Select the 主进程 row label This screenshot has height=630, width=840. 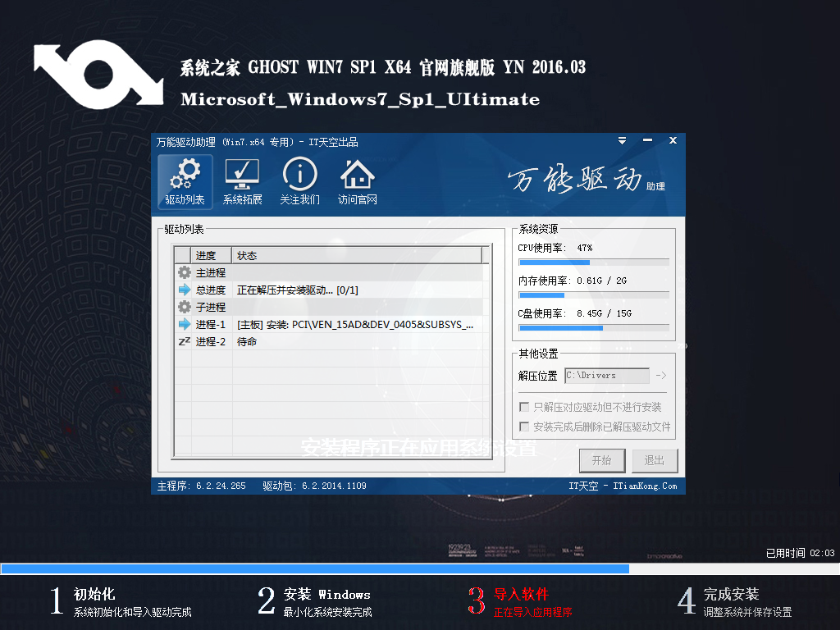pyautogui.click(x=211, y=272)
